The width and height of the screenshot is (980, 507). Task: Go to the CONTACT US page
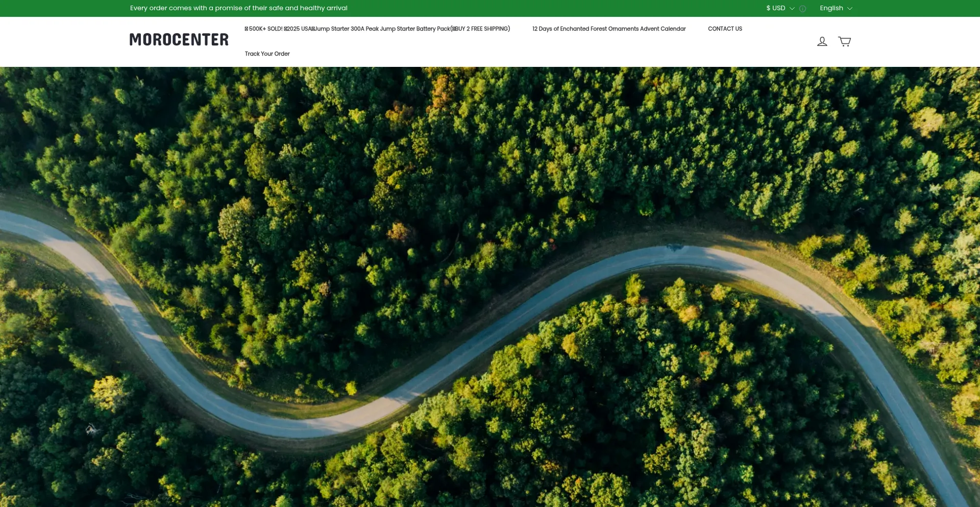point(725,29)
